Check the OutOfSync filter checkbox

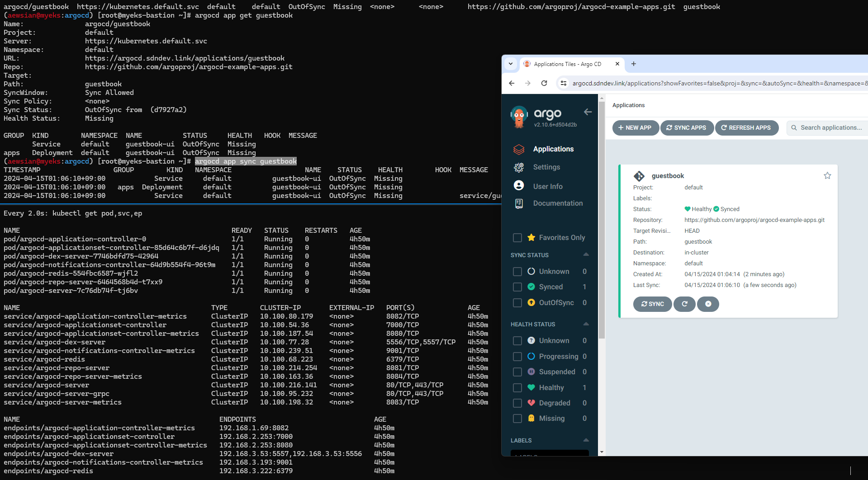pyautogui.click(x=517, y=303)
